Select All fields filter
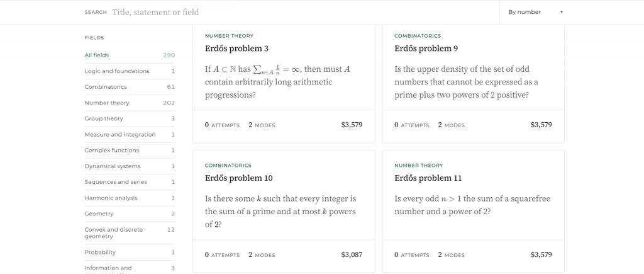644x274 pixels. 130,55
